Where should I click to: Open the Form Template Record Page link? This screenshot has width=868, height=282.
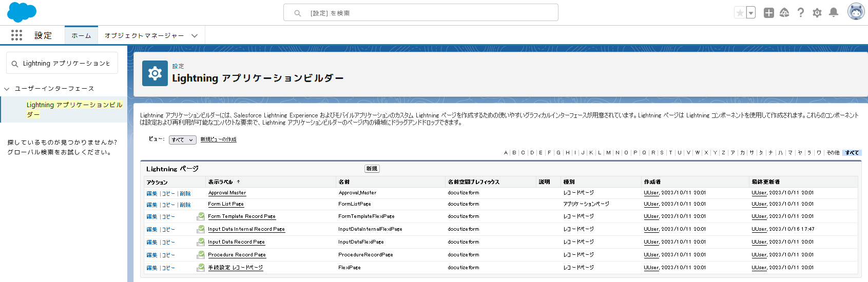(242, 216)
